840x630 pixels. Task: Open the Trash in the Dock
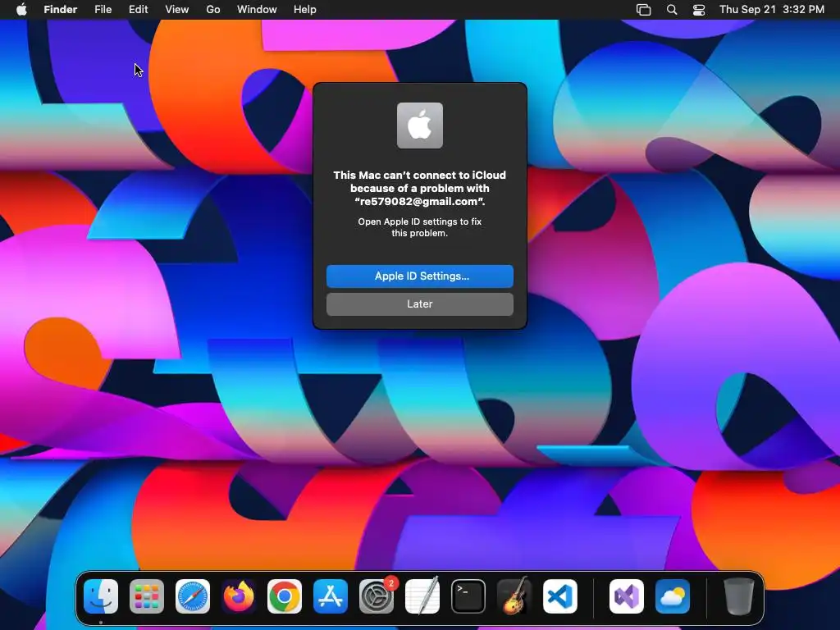(739, 596)
